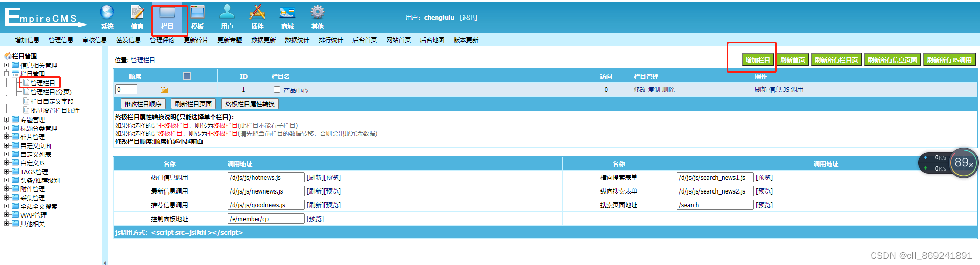Click 调用 link in 操作 column
This screenshot has width=980, height=265.
click(797, 90)
